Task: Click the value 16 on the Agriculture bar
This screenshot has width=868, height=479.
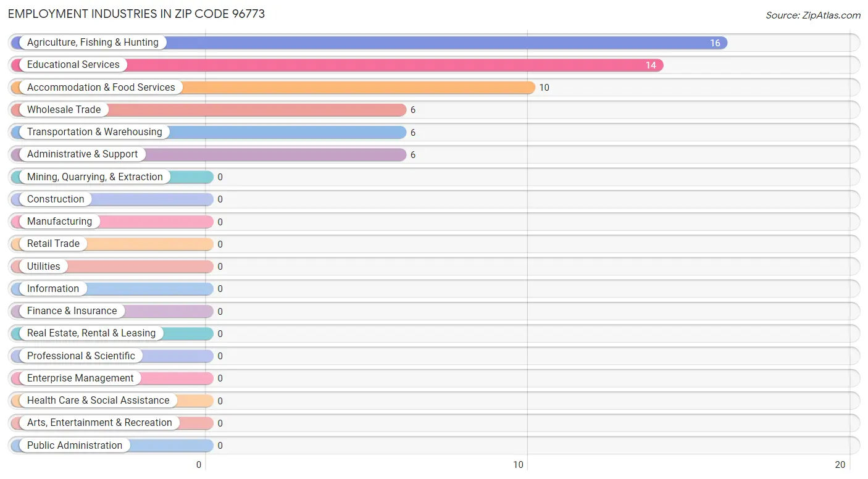Action: pyautogui.click(x=715, y=43)
